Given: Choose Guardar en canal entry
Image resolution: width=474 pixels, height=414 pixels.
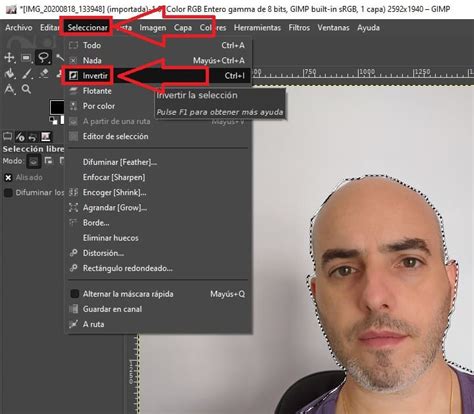Looking at the screenshot, I should click(158, 309).
